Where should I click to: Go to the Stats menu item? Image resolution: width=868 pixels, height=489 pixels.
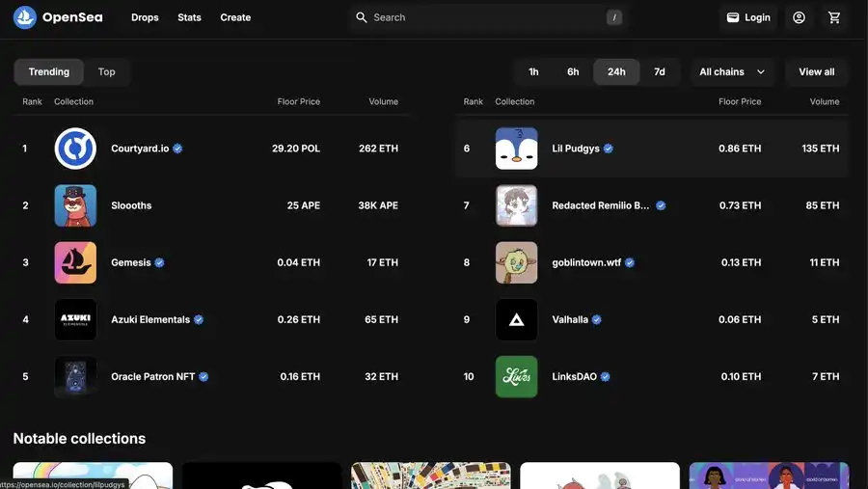point(189,17)
